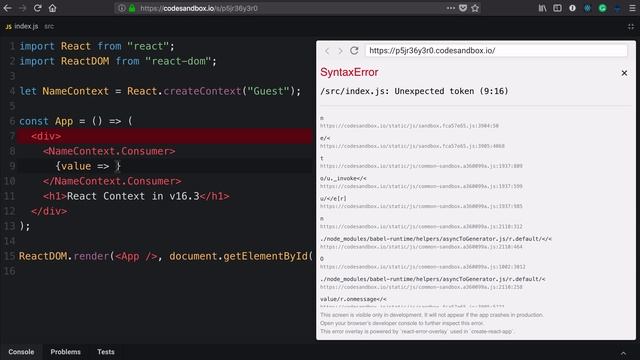Toggle the Firefox sidebar view
Screen dimensions: 640x360
[x=557, y=8]
